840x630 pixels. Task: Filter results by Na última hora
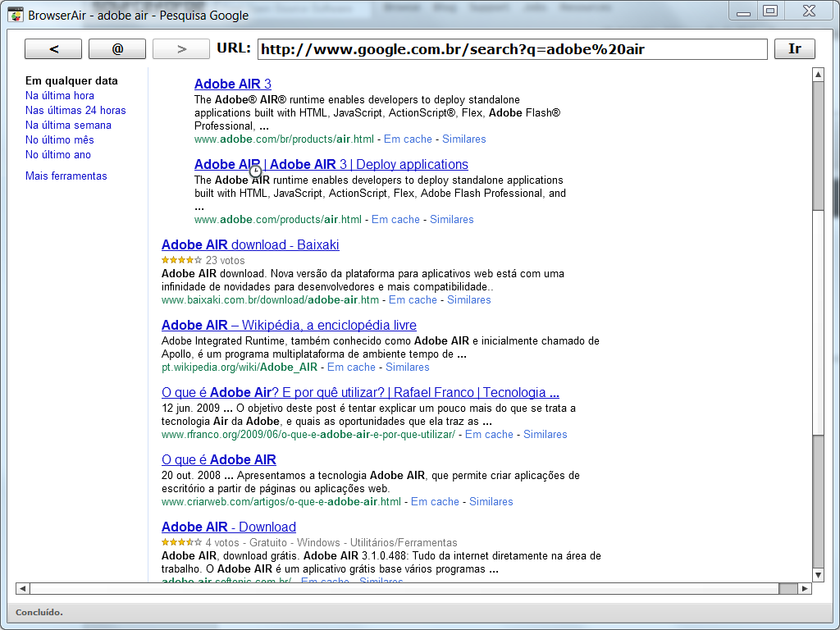click(59, 95)
